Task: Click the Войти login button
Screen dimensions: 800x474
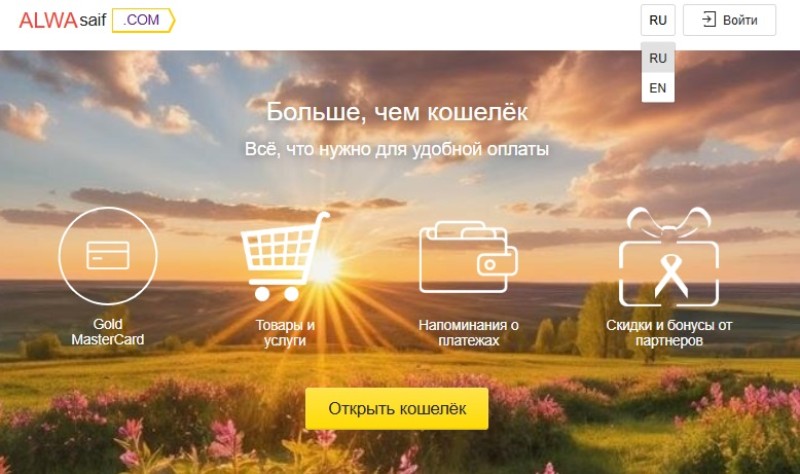Action: click(x=729, y=20)
